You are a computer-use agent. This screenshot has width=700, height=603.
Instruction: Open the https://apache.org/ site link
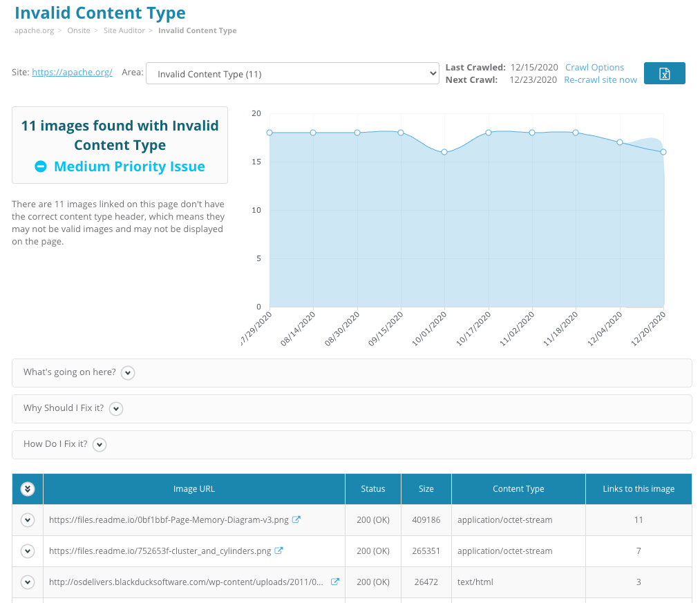[72, 72]
